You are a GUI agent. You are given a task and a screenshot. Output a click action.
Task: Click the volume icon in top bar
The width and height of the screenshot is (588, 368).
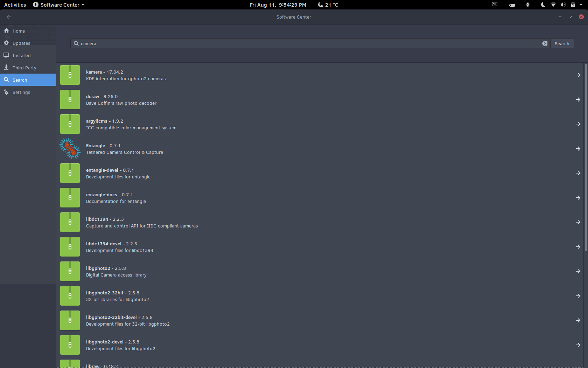pyautogui.click(x=563, y=5)
